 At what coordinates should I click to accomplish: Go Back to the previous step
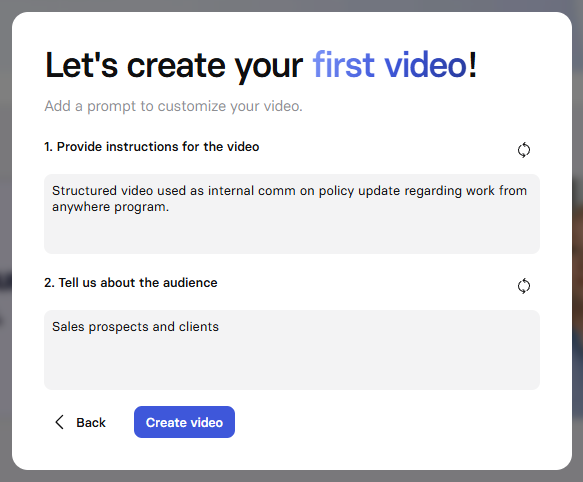point(80,422)
